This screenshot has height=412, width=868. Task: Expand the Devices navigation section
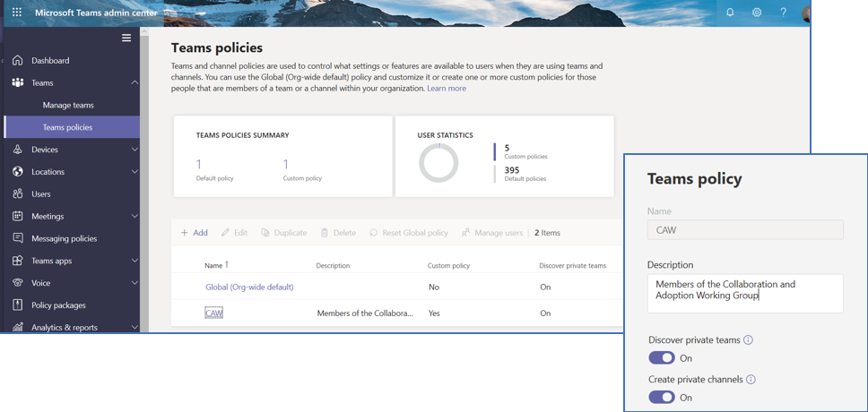click(x=135, y=150)
